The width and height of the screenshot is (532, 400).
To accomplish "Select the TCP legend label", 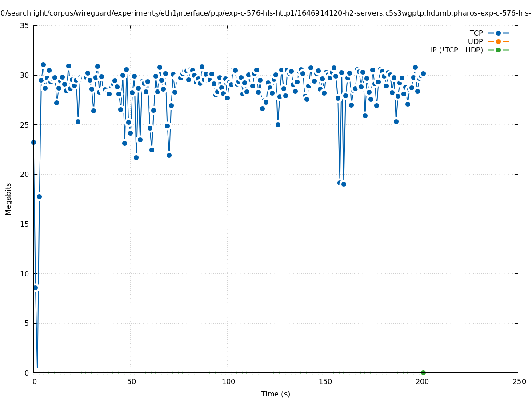I will [x=476, y=33].
